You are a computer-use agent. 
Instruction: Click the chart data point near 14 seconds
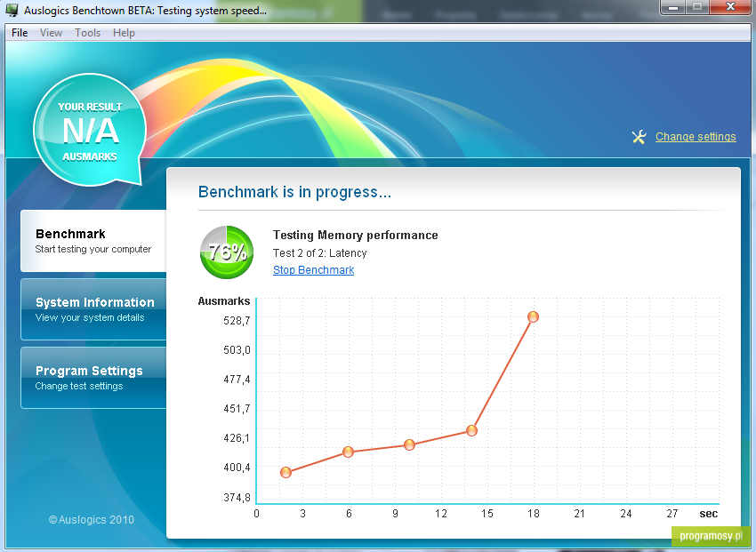tap(471, 430)
